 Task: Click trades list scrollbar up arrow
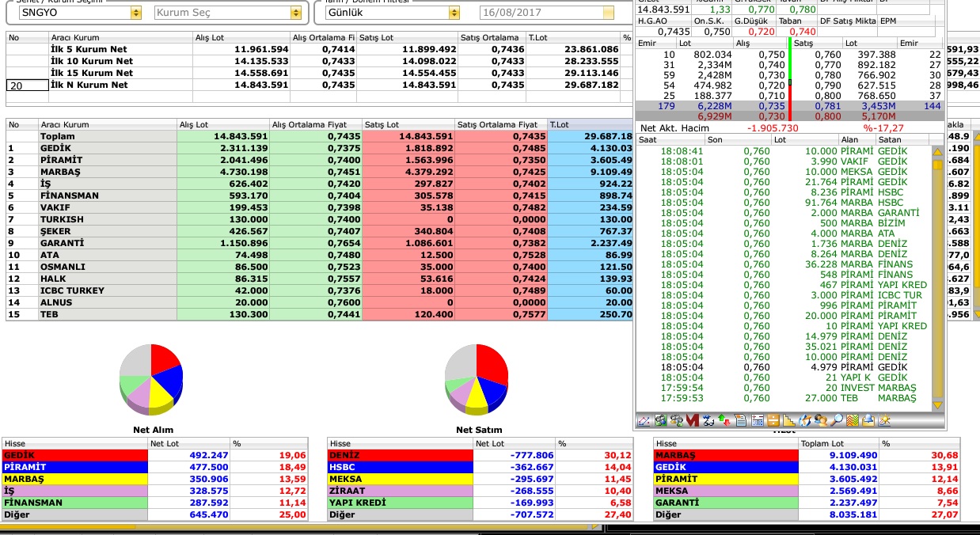tap(938, 151)
